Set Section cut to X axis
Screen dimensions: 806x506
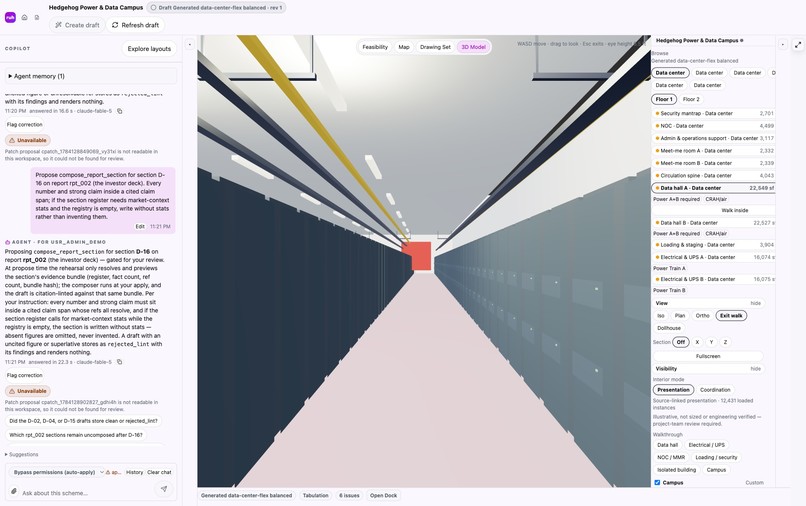697,342
